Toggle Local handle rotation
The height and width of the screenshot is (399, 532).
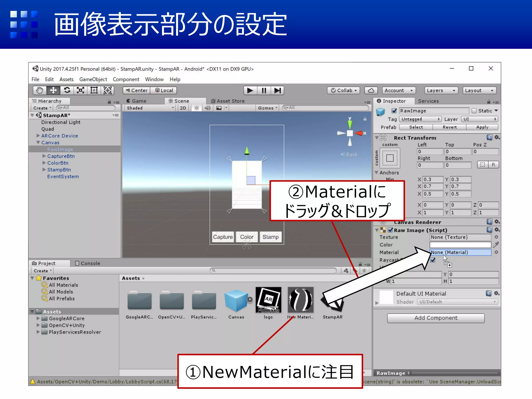[x=164, y=90]
